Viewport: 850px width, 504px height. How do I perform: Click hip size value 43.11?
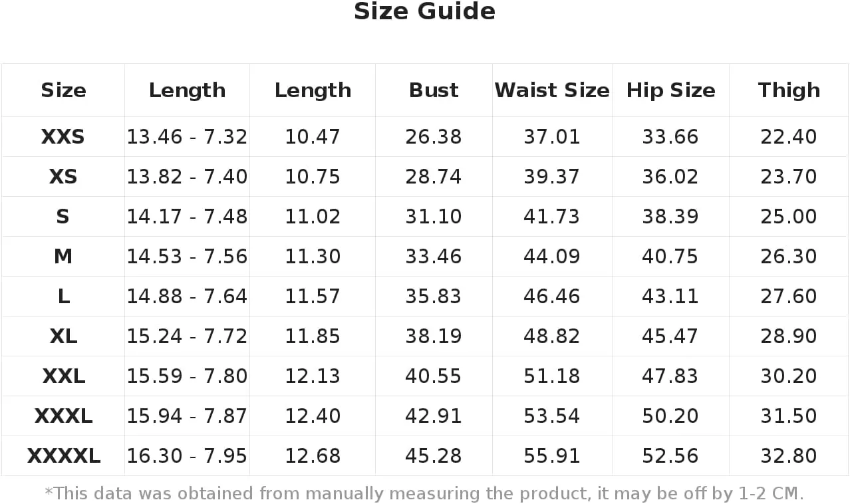(x=670, y=297)
